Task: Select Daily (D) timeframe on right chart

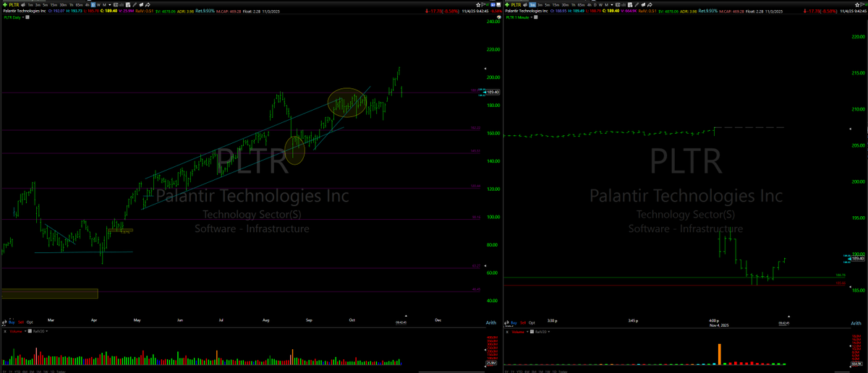Action: (x=595, y=4)
